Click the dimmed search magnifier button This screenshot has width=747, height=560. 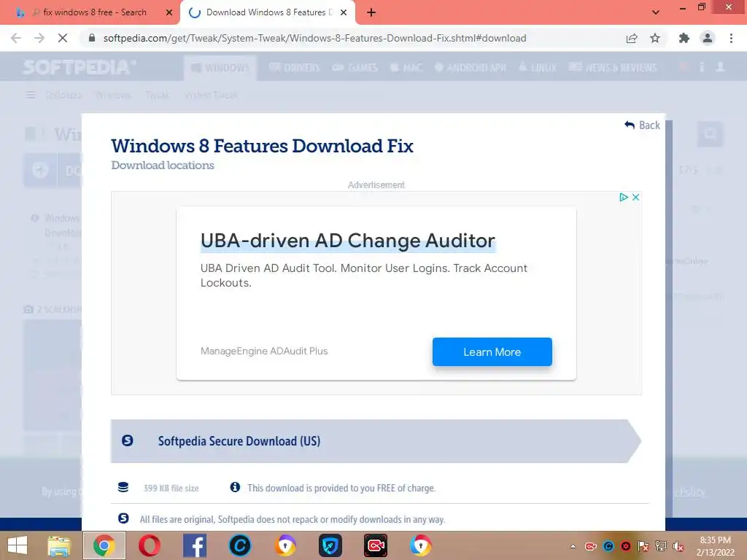click(x=711, y=134)
